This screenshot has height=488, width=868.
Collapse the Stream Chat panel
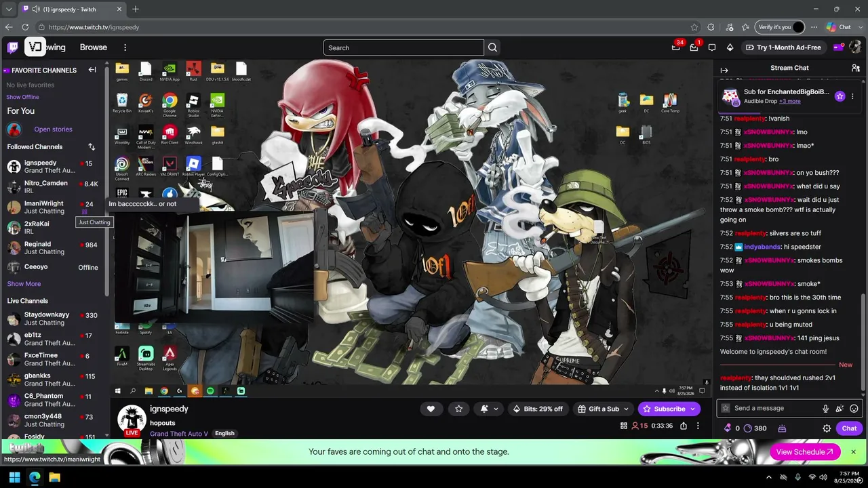click(x=724, y=70)
